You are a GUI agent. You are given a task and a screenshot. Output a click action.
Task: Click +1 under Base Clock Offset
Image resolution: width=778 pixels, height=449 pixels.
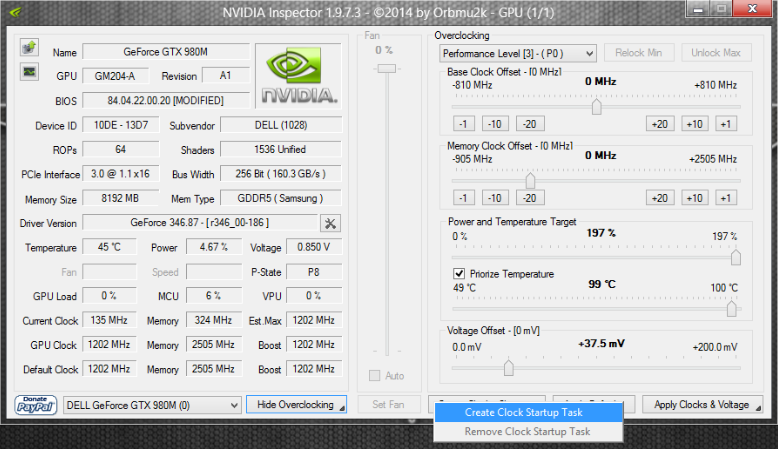(x=726, y=124)
